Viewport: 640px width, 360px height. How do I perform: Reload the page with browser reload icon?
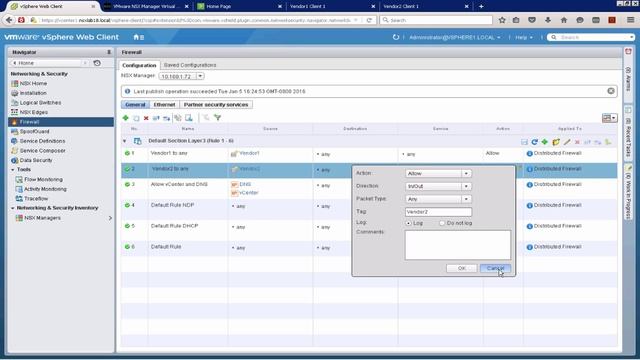pos(369,20)
